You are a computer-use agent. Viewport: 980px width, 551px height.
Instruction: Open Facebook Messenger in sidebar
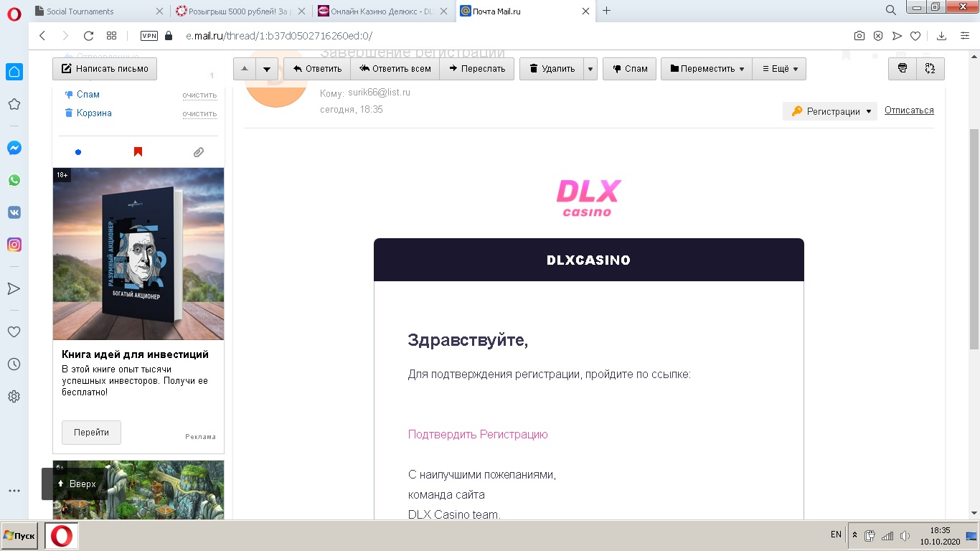coord(14,148)
